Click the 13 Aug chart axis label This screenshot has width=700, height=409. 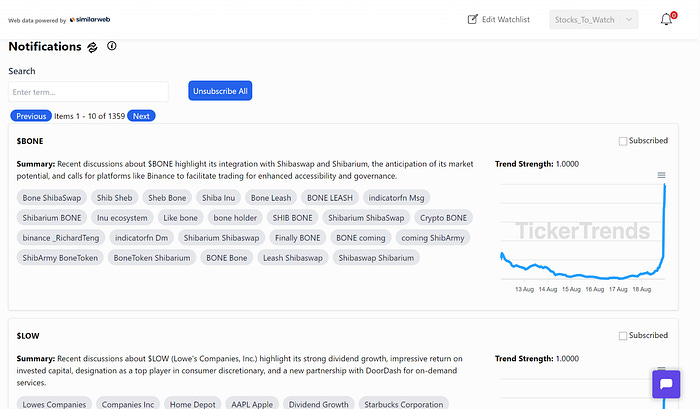pyautogui.click(x=524, y=289)
